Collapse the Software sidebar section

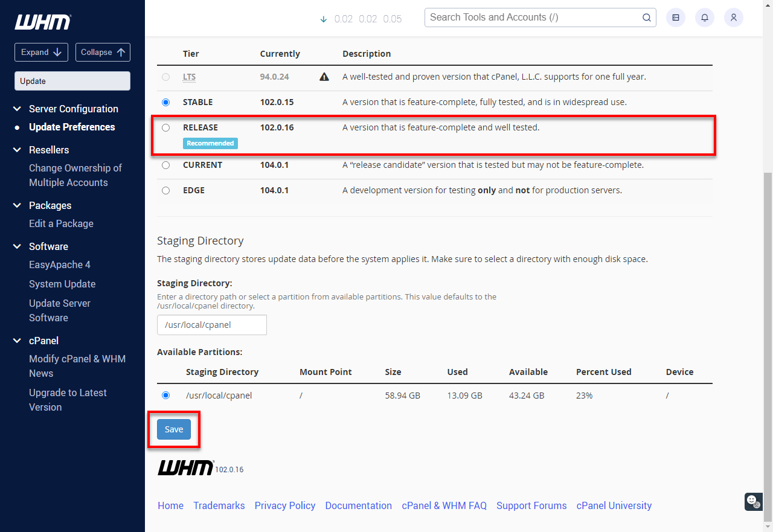(x=17, y=246)
